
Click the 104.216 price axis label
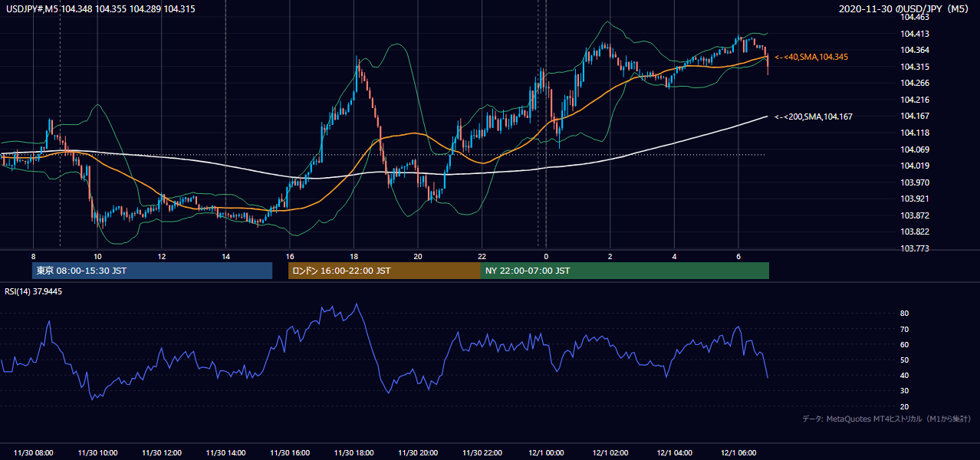tap(916, 100)
